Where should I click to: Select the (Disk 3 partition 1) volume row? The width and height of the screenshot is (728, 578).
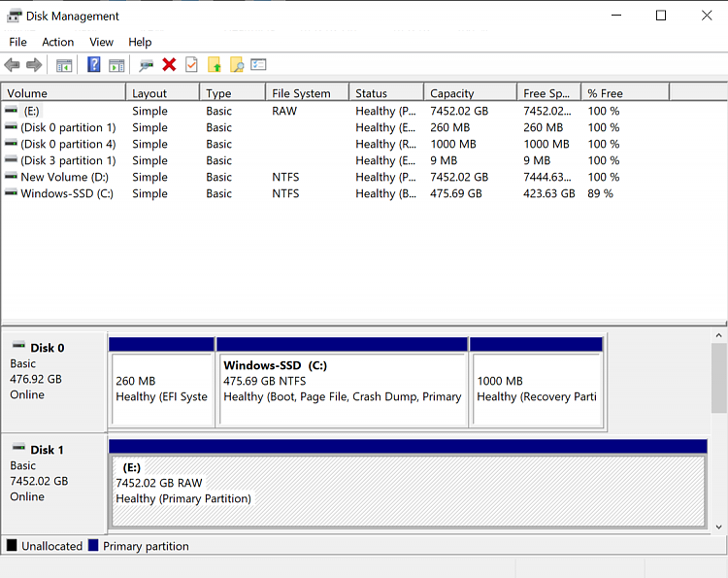334,160
